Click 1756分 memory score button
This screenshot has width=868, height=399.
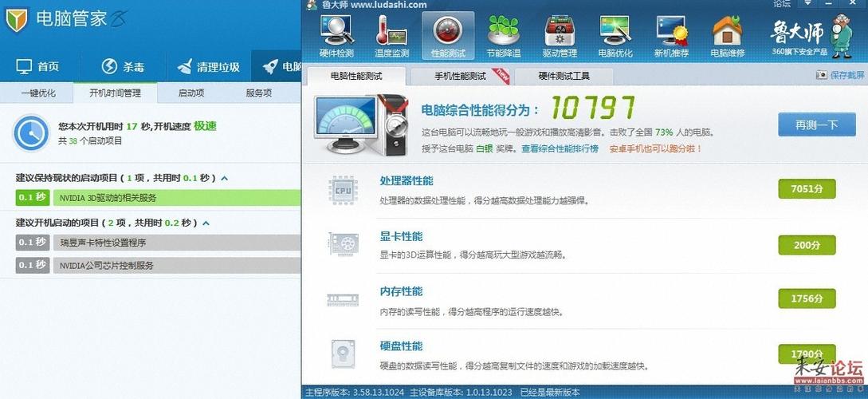[x=807, y=298]
